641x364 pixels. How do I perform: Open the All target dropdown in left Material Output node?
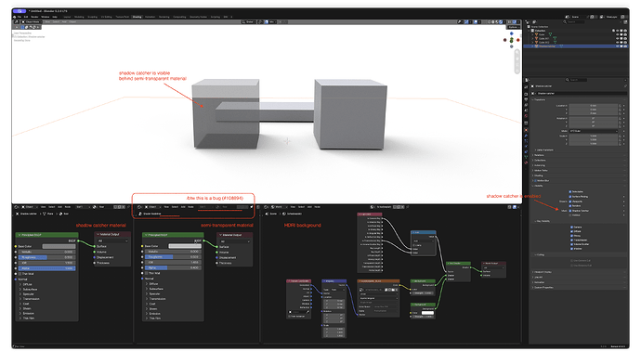point(112,241)
